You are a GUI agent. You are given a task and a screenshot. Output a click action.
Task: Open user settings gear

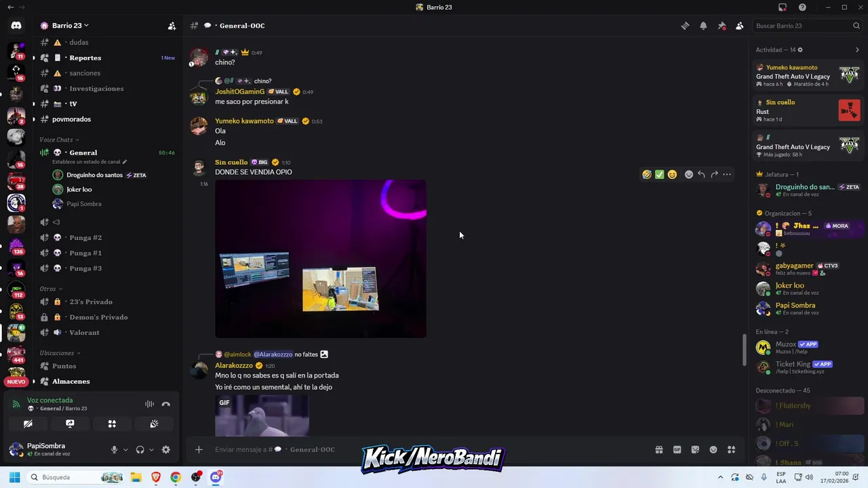pos(166,449)
